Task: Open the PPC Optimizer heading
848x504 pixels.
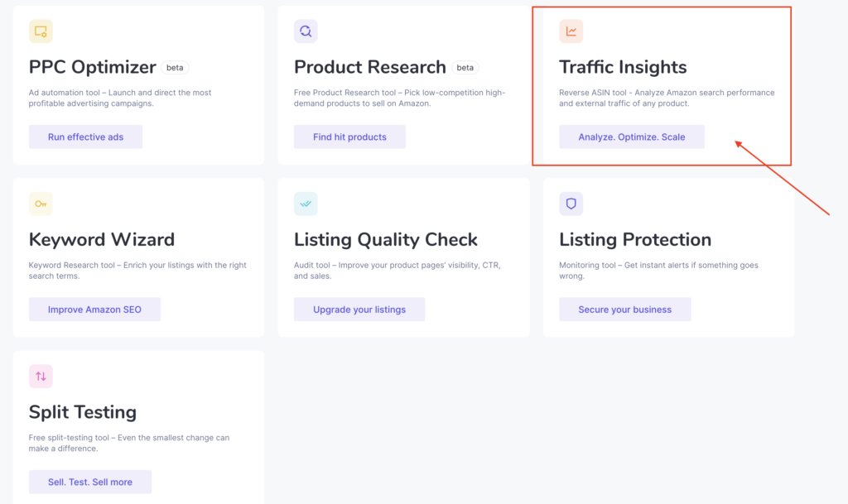Action: pyautogui.click(x=92, y=67)
